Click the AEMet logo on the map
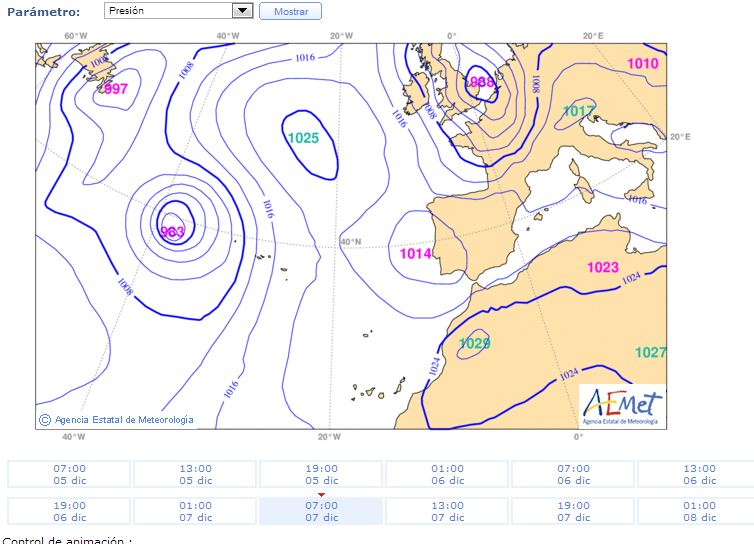The width and height of the screenshot is (754, 544). click(x=622, y=406)
